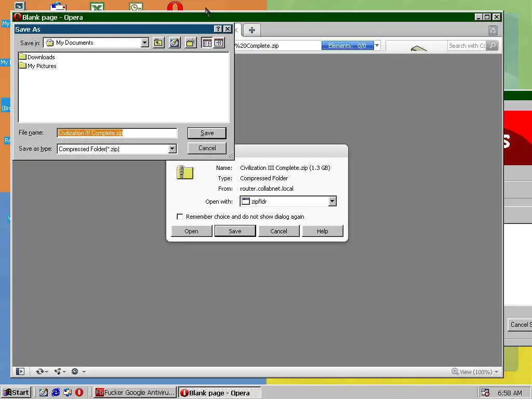Open the Excel desktop shortcut icon
The height and width of the screenshot is (399, 532).
97,6
